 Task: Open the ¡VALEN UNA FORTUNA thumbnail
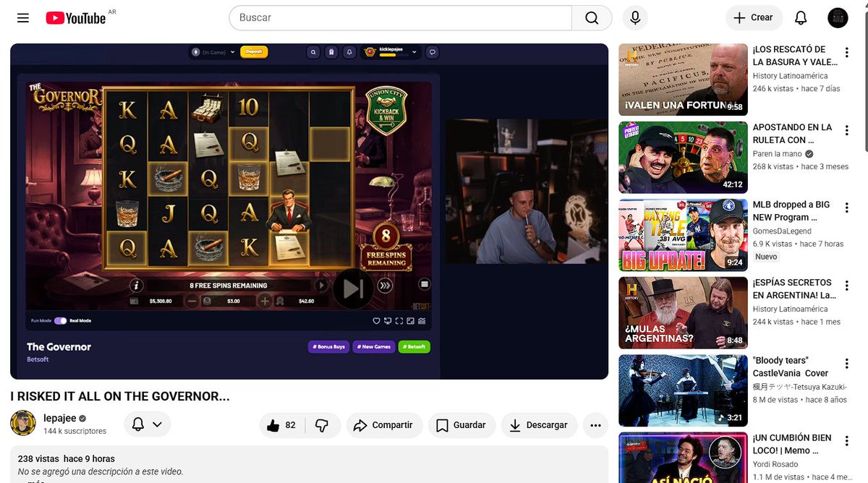pyautogui.click(x=683, y=80)
